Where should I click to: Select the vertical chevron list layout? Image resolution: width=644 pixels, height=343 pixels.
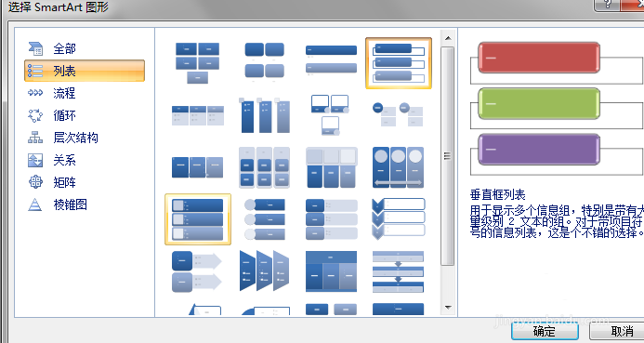coord(399,219)
